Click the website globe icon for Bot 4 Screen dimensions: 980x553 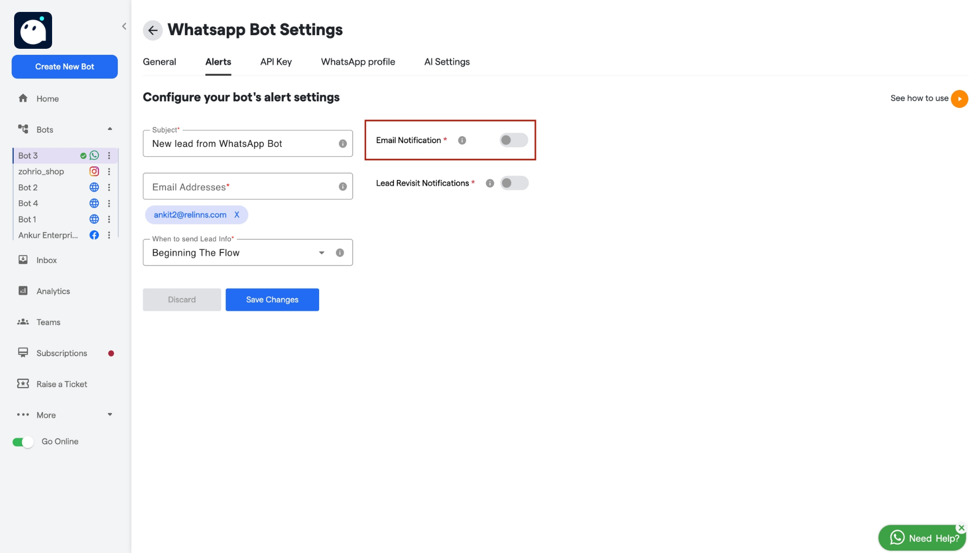pos(94,203)
